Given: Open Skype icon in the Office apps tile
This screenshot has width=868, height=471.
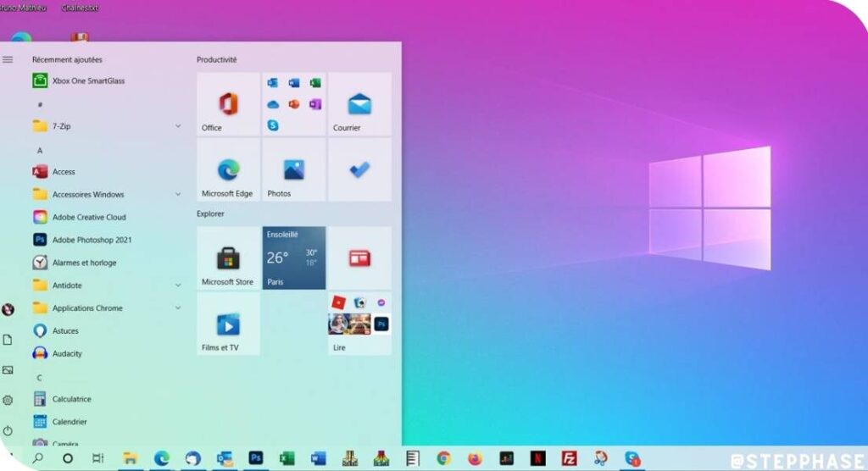Looking at the screenshot, I should coord(272,125).
